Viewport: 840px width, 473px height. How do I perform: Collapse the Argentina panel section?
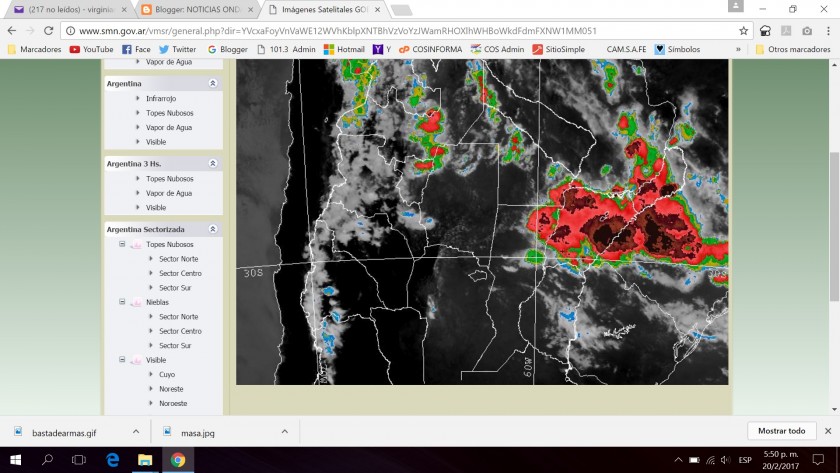pyautogui.click(x=212, y=84)
